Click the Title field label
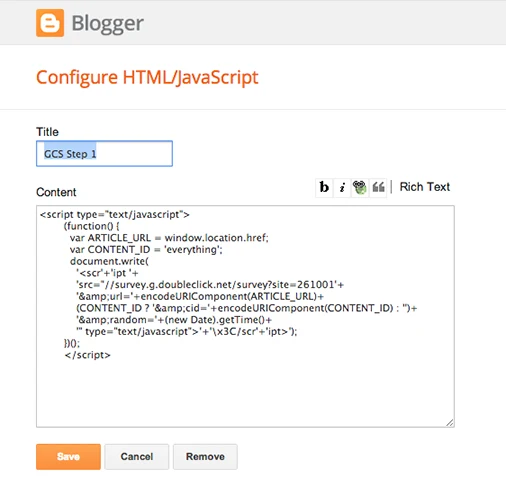This screenshot has height=478, width=506. point(47,132)
